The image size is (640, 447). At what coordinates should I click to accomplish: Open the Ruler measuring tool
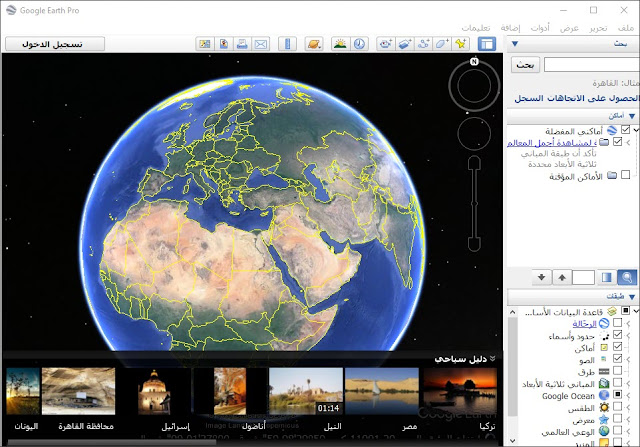[x=287, y=44]
